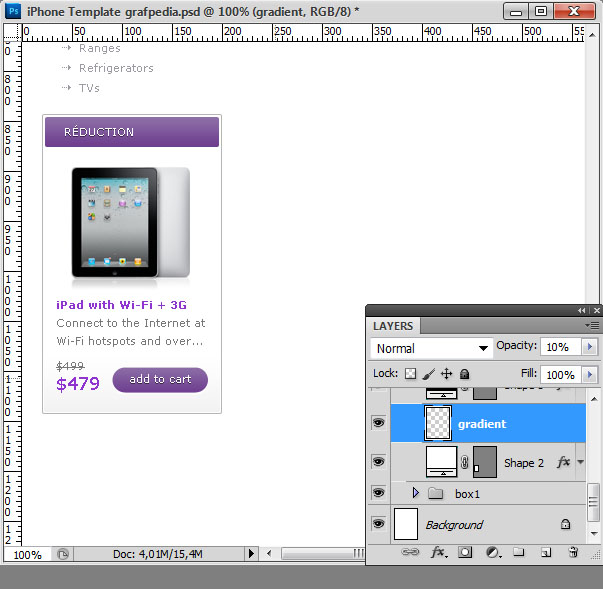The height and width of the screenshot is (589, 603).
Task: Click the Background layer lock icon
Action: tap(565, 524)
